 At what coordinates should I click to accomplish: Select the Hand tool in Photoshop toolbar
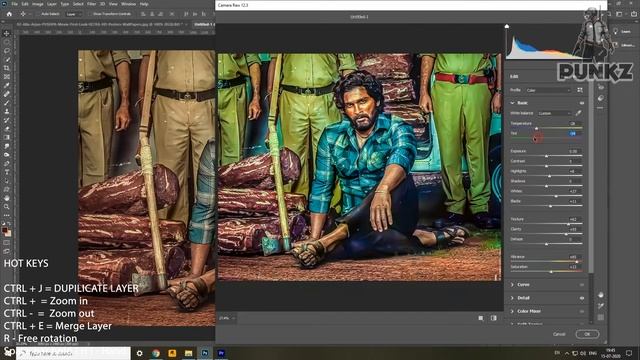[x=7, y=198]
